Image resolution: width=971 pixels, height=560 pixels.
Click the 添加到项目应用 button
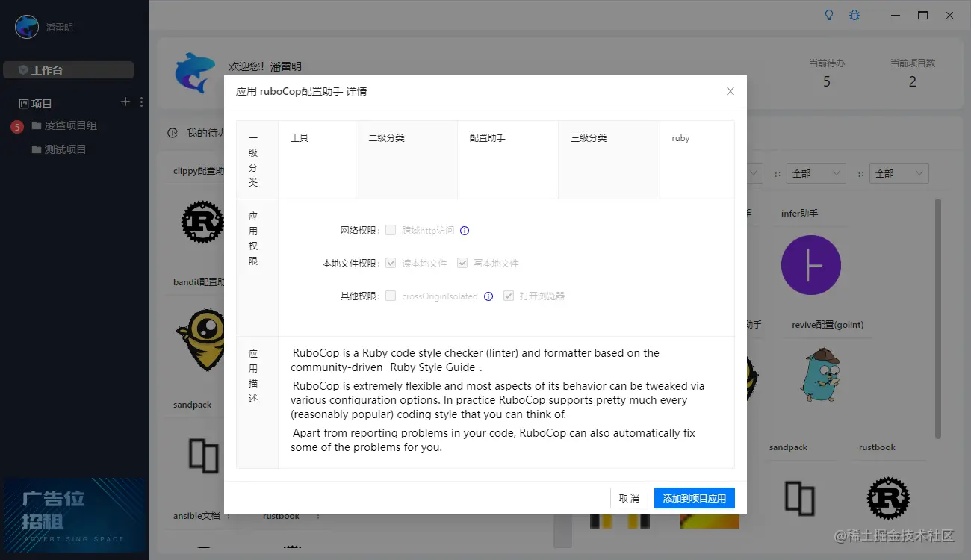[695, 498]
